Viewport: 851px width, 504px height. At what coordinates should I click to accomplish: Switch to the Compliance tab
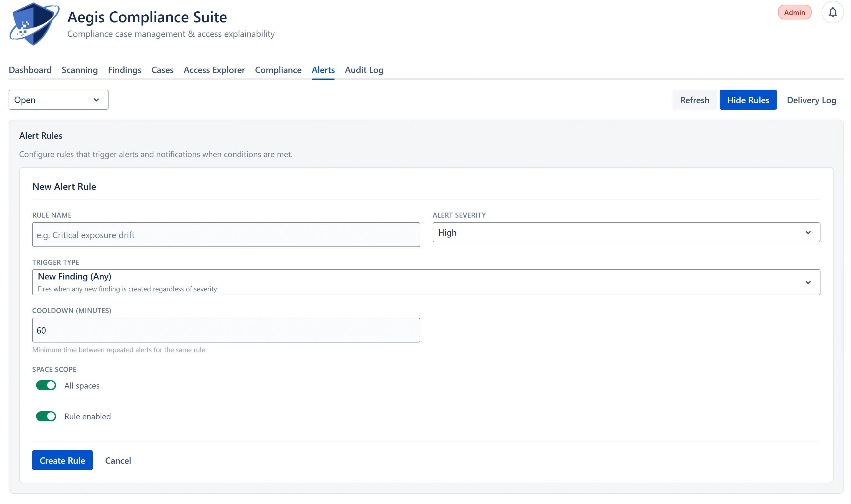pyautogui.click(x=278, y=70)
